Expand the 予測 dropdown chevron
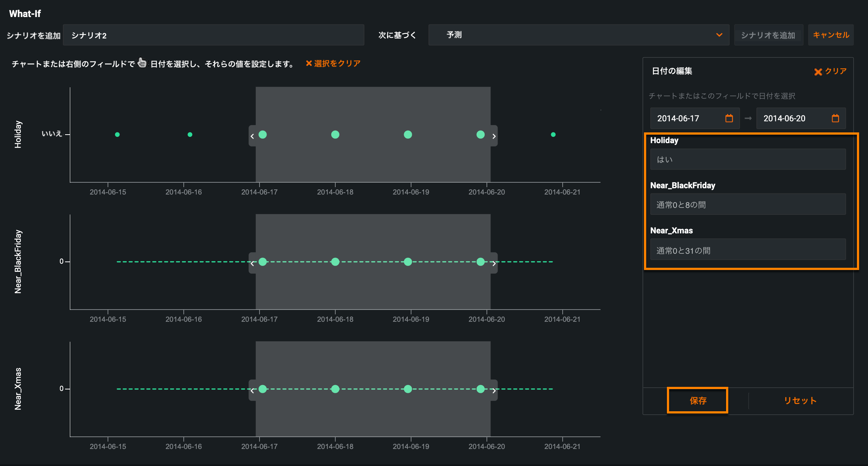Viewport: 868px width, 466px height. (719, 35)
